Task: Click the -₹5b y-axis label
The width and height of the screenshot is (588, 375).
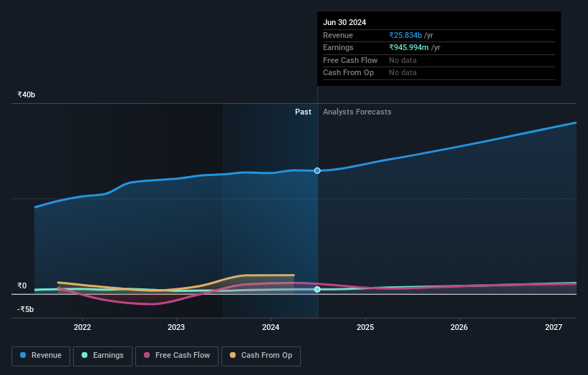Action: click(x=26, y=309)
